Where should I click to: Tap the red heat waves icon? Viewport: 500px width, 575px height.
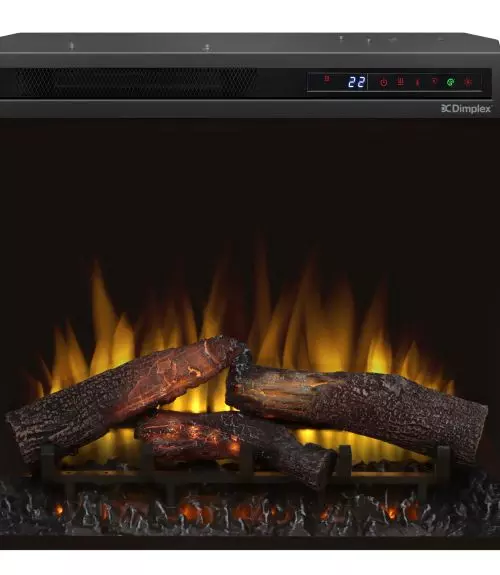(400, 82)
